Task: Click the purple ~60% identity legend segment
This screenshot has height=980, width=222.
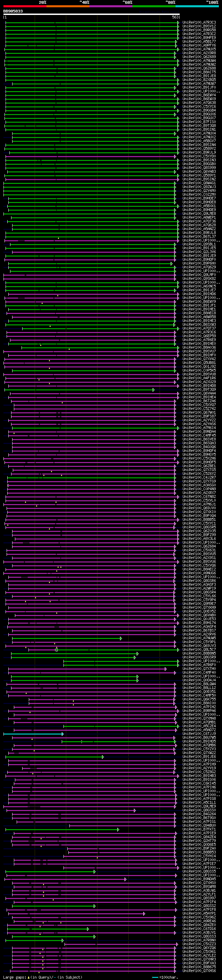Action: coord(111,7)
